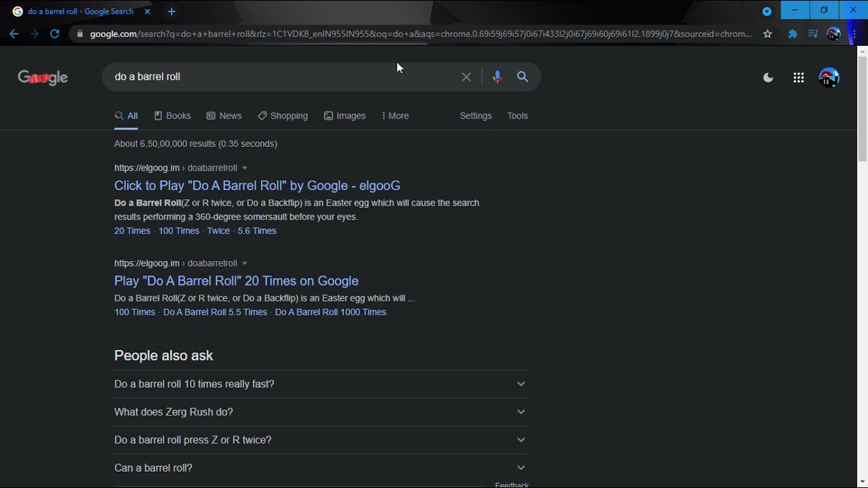Switch to the News tab
Image resolution: width=868 pixels, height=488 pixels.
tap(224, 116)
